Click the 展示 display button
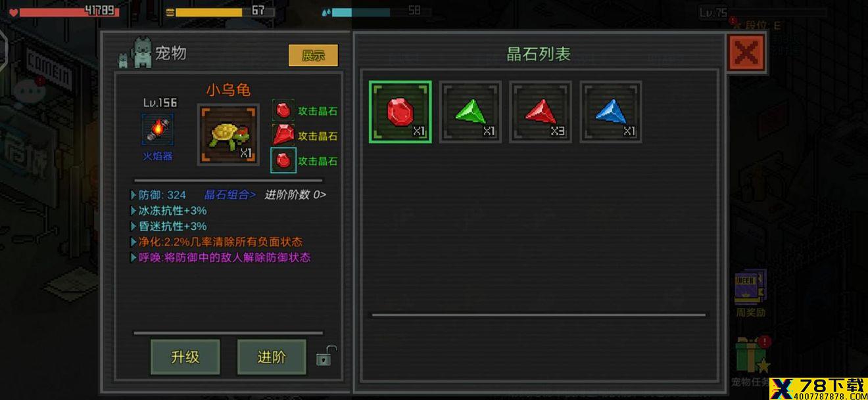 [313, 56]
